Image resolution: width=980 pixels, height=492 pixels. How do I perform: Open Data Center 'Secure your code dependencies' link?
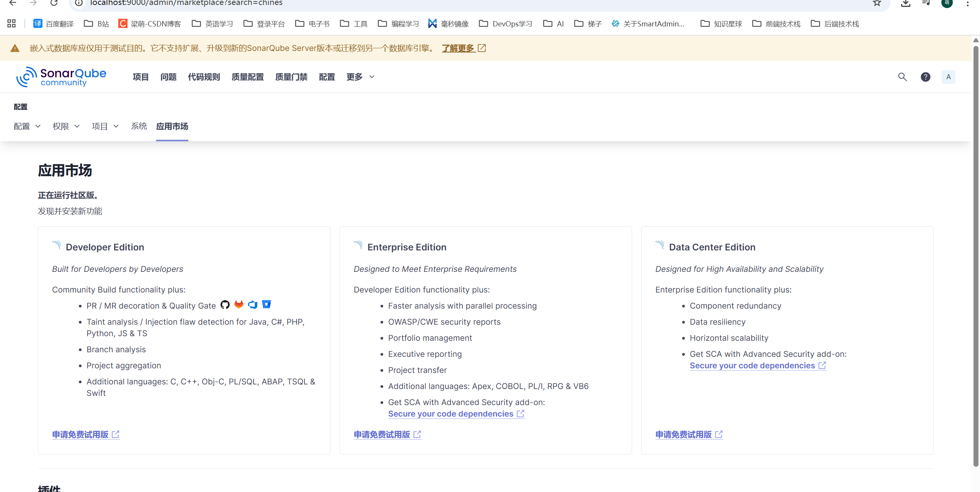tap(758, 366)
